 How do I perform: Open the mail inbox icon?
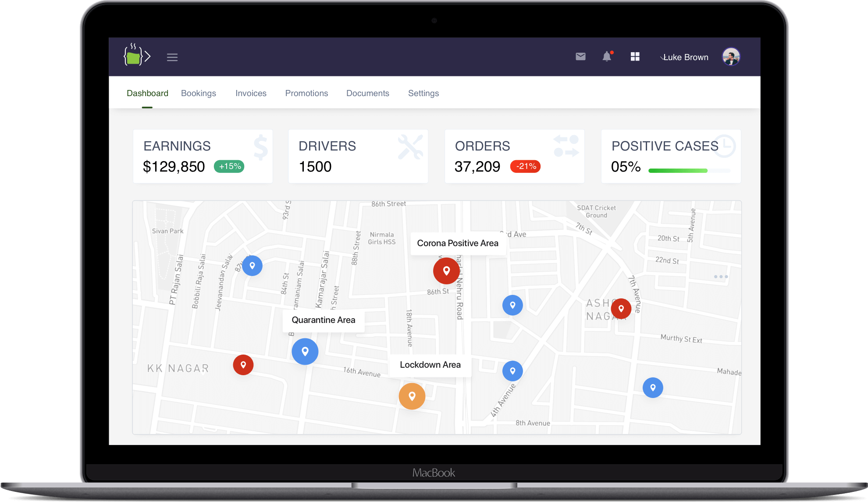[x=580, y=57]
